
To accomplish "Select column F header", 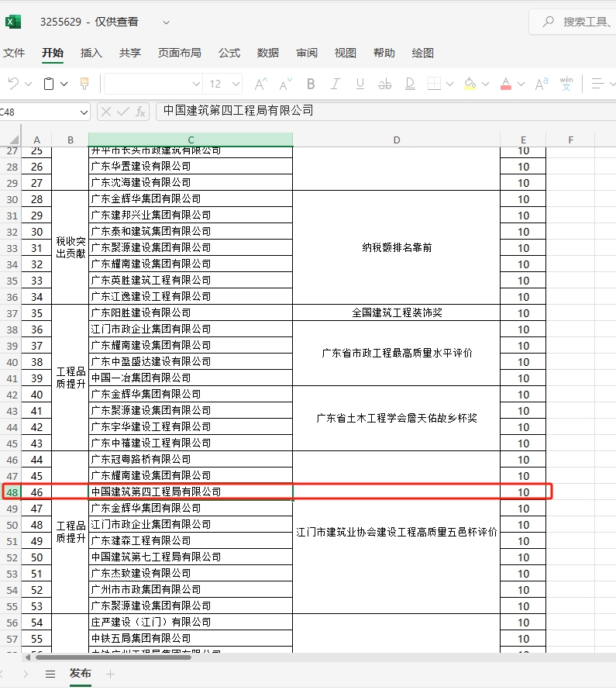I will 571,140.
